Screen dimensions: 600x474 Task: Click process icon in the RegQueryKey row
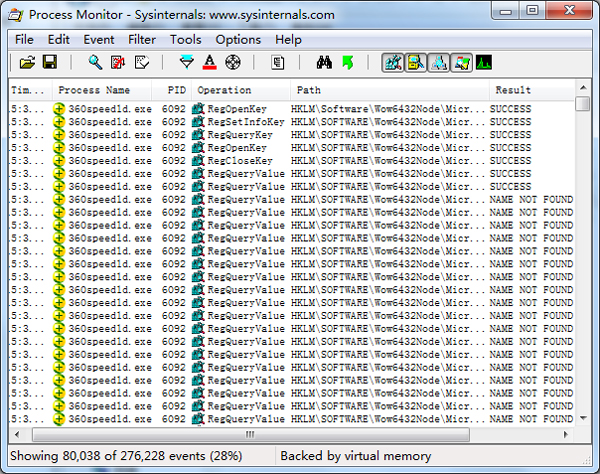coord(59,135)
